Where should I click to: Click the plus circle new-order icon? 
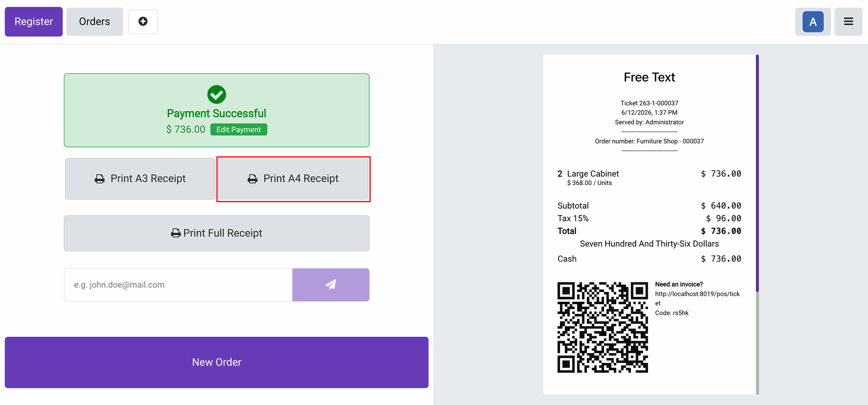(x=143, y=22)
